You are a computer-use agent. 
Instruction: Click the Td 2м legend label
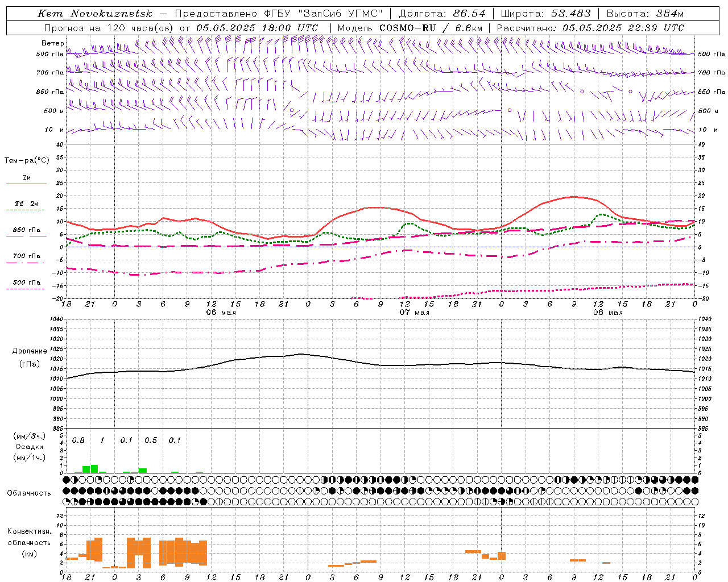(26, 203)
